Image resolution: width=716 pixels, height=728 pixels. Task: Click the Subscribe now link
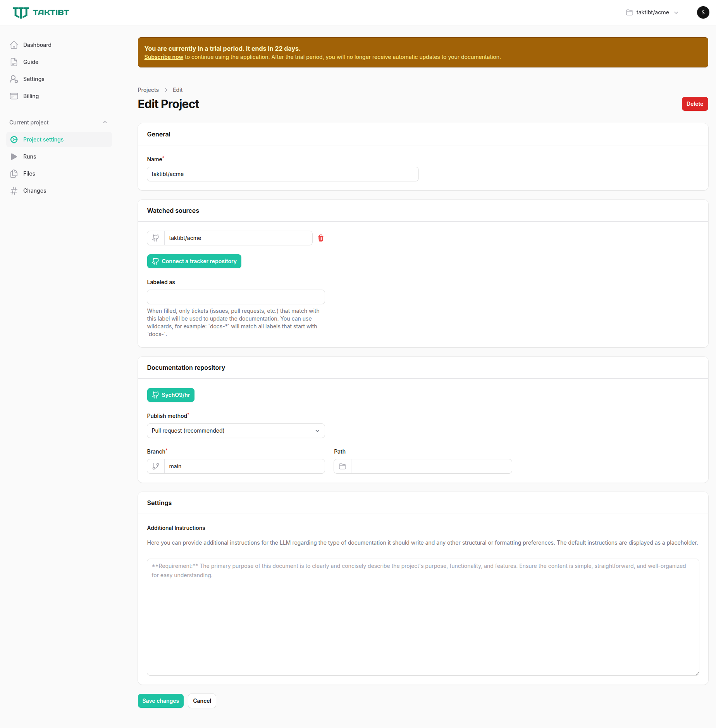coord(164,57)
